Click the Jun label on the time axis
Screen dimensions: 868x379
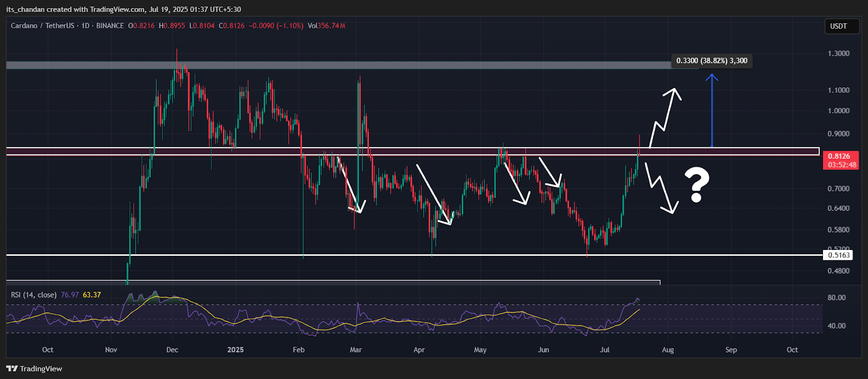tap(543, 350)
